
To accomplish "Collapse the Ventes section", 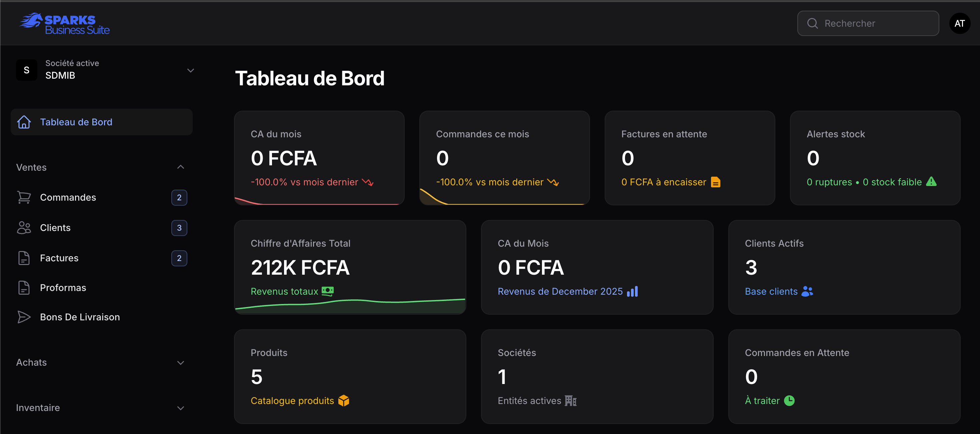I will pos(180,167).
